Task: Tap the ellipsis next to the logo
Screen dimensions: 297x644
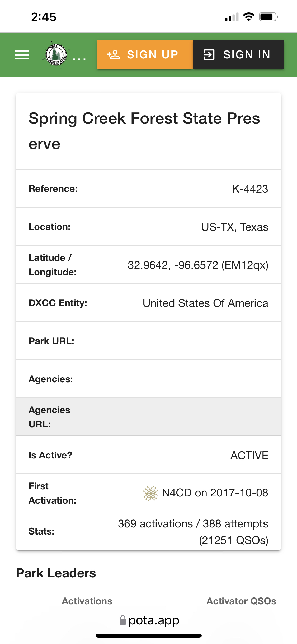Action: [x=79, y=59]
